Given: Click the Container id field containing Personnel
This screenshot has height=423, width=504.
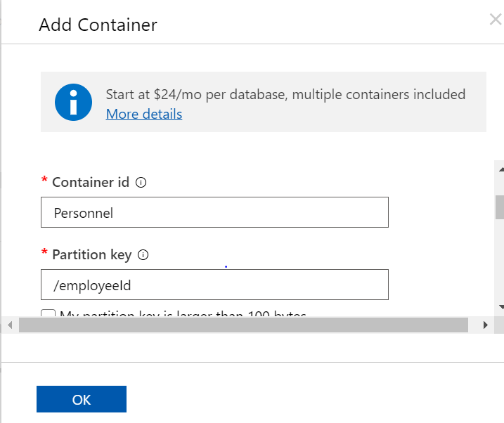Looking at the screenshot, I should point(214,212).
